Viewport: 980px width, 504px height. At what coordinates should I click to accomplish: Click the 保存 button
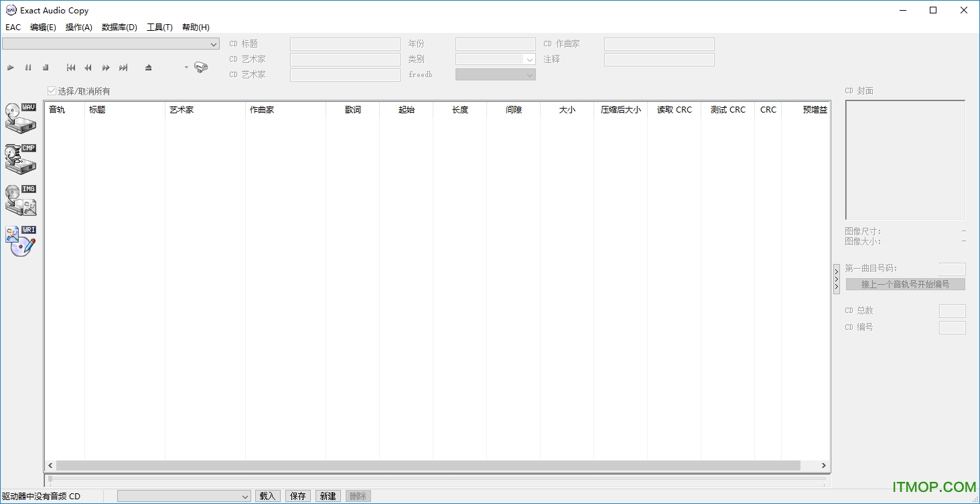click(298, 496)
